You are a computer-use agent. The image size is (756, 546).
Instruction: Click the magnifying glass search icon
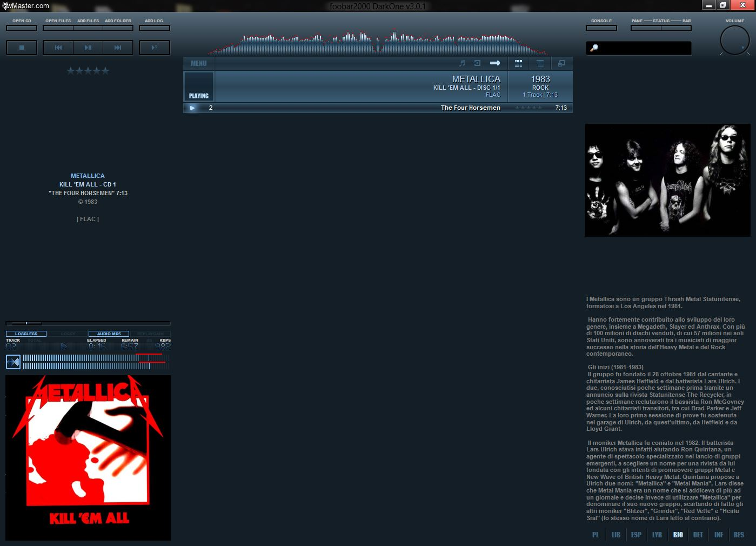tap(594, 48)
